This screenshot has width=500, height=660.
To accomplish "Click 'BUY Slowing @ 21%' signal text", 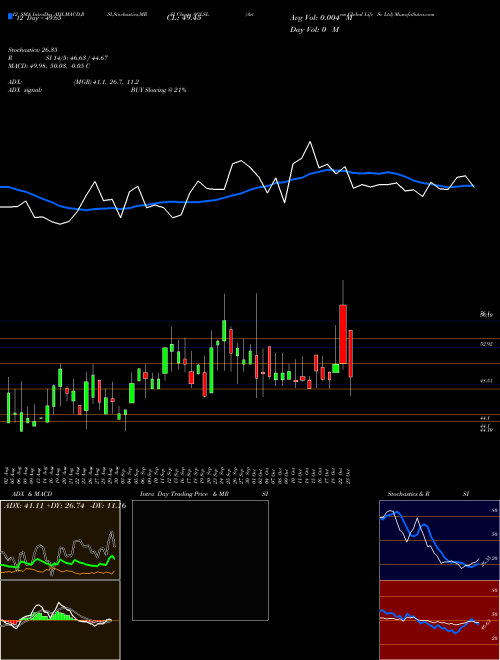I will (x=158, y=90).
